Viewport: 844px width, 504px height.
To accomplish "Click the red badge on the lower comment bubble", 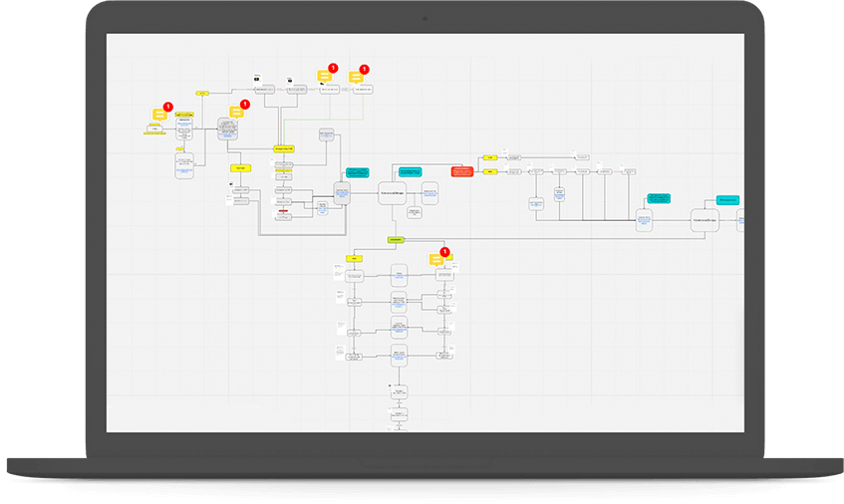I will click(x=445, y=252).
